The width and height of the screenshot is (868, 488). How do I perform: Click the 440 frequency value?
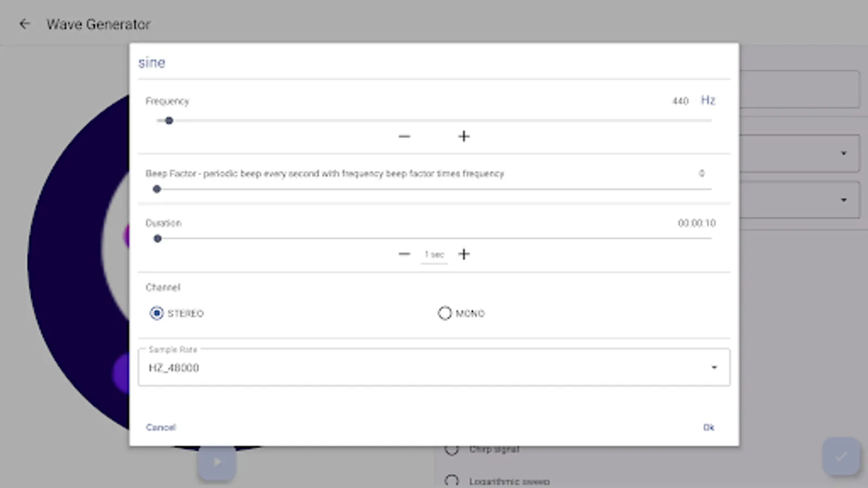tap(680, 101)
